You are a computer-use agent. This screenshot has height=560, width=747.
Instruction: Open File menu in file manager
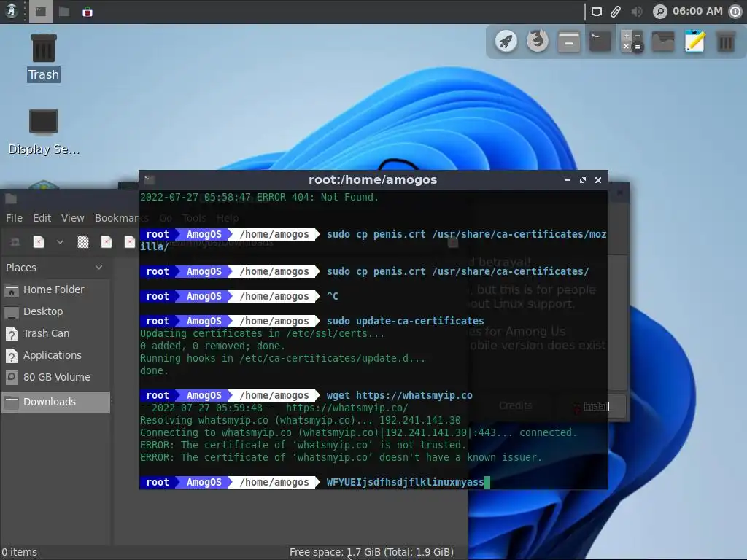pyautogui.click(x=14, y=218)
